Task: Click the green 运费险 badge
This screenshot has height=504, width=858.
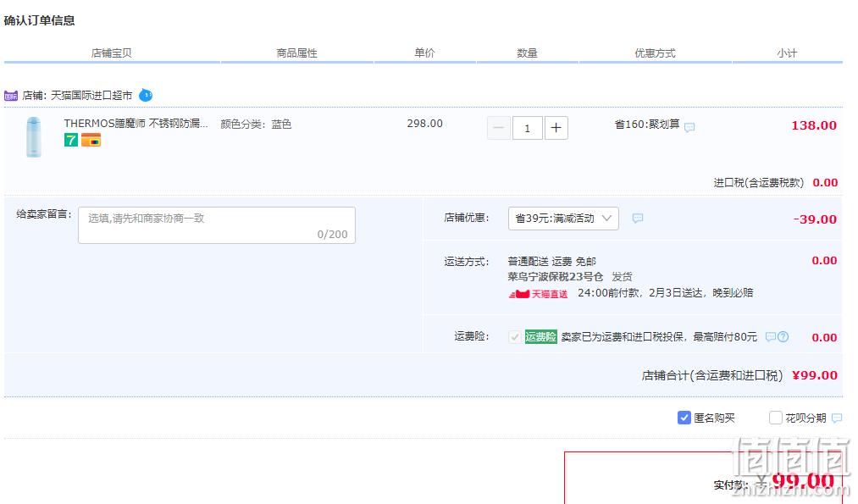Action: pyautogui.click(x=540, y=336)
